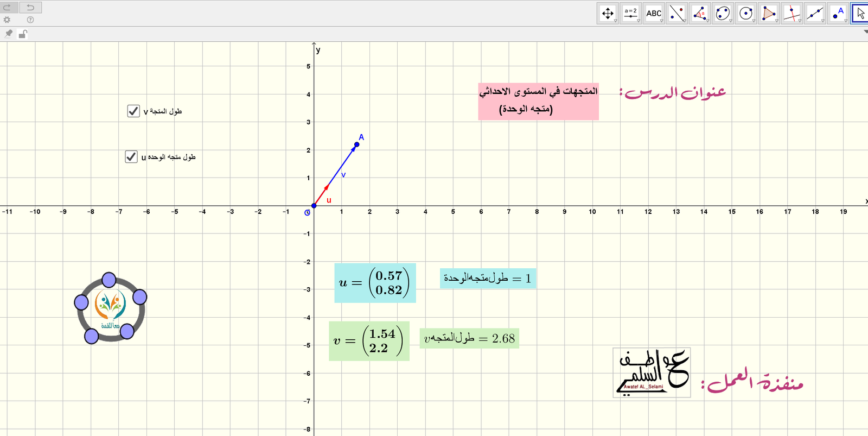The height and width of the screenshot is (436, 868).
Task: Select the Point tool
Action: click(x=838, y=13)
